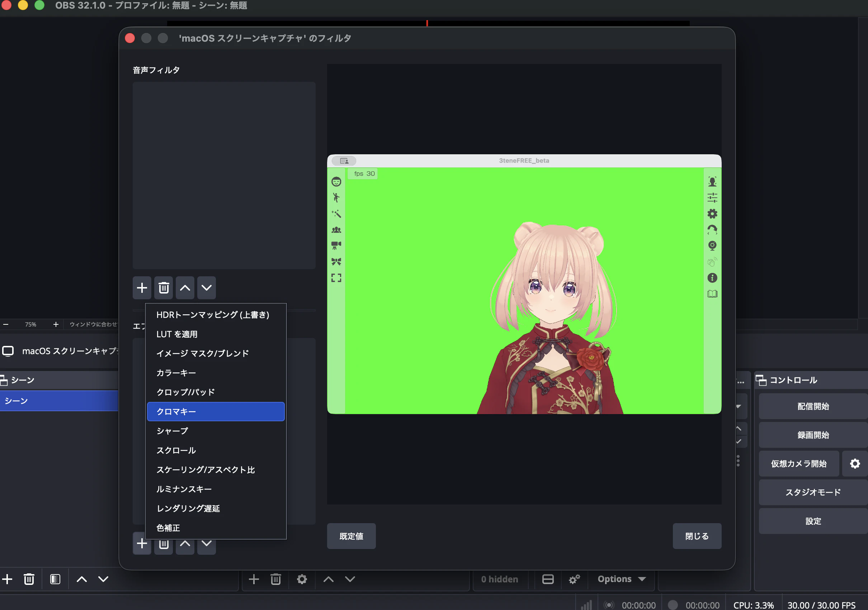The height and width of the screenshot is (610, 868).
Task: Open scene filters icon in scenes toolbar
Action: pyautogui.click(x=55, y=579)
